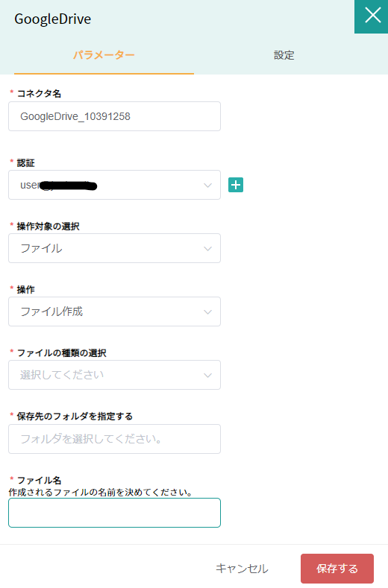This screenshot has height=588, width=388.
Task: Close the GoogleDrive dialog with X icon
Action: (371, 16)
